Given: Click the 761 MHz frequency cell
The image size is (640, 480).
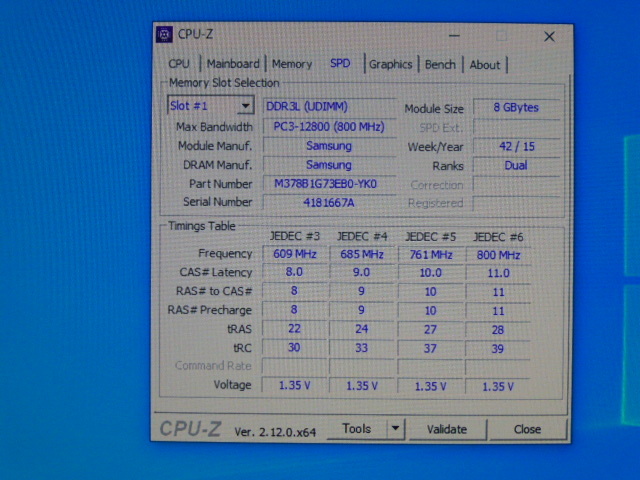Looking at the screenshot, I should coord(431,255).
